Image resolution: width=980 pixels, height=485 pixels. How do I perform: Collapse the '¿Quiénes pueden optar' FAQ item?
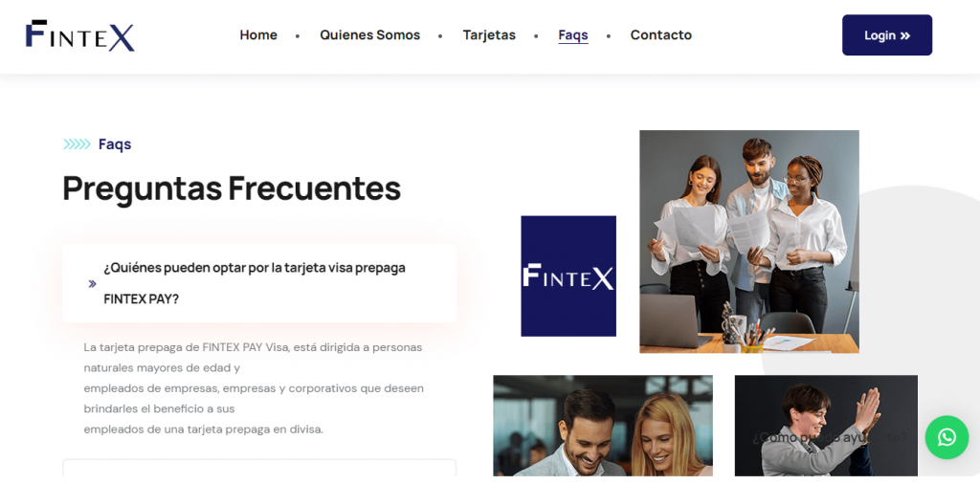259,283
